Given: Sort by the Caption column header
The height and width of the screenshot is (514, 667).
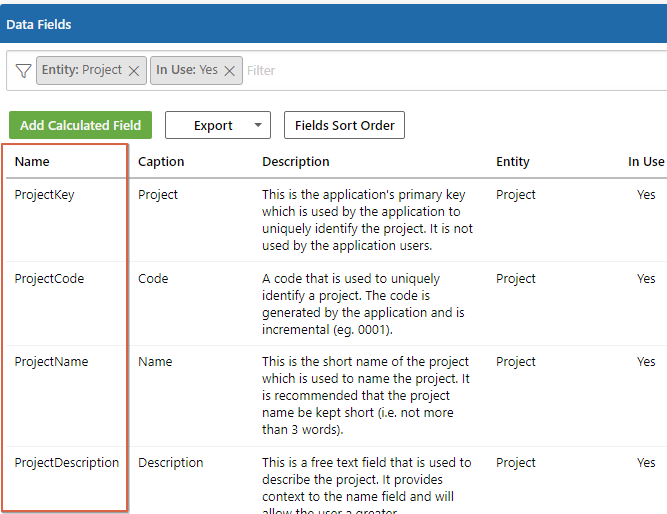Looking at the screenshot, I should 161,162.
